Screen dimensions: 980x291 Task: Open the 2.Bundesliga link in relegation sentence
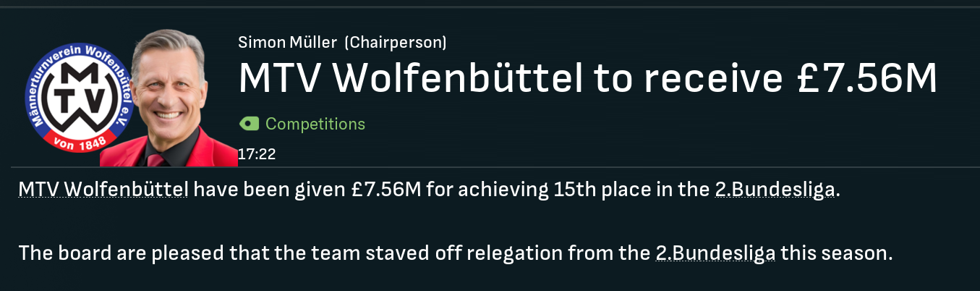point(715,253)
